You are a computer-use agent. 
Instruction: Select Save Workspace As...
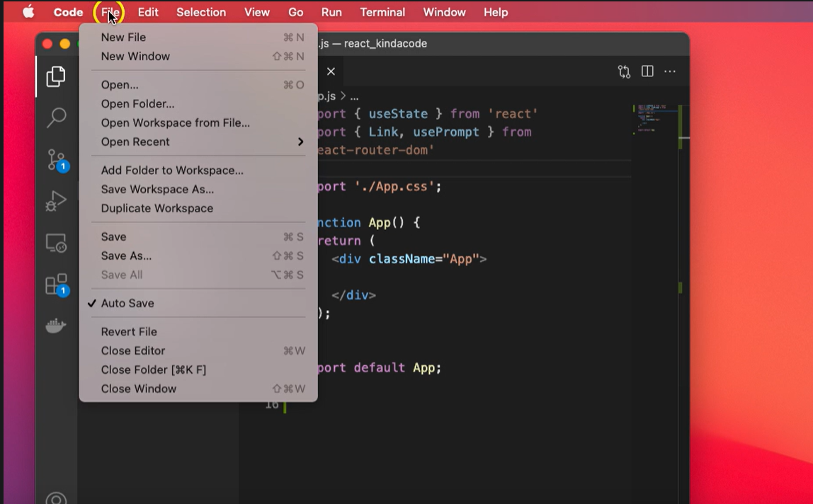[x=198, y=189]
